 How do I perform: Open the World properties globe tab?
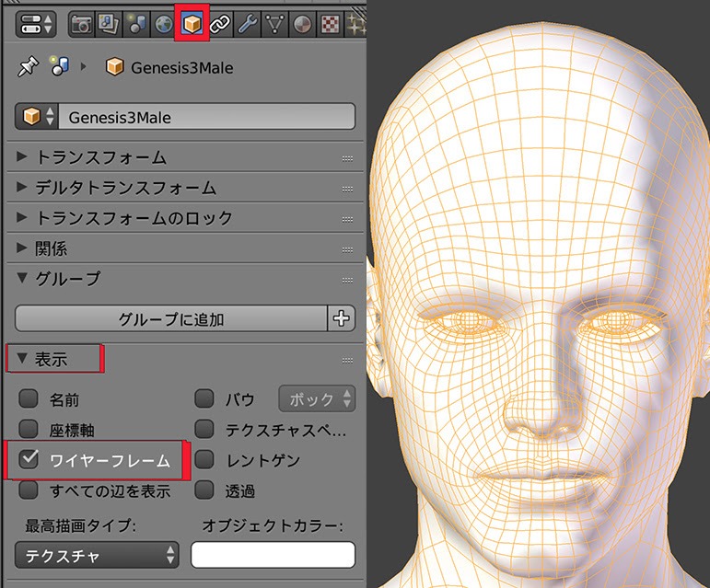coord(164,22)
